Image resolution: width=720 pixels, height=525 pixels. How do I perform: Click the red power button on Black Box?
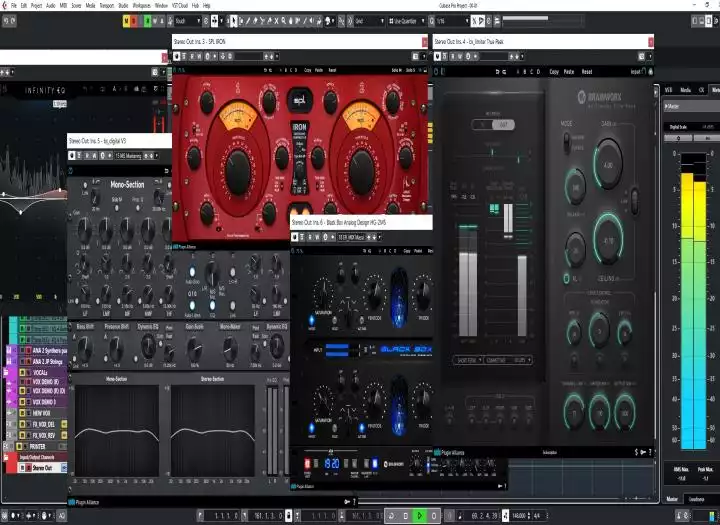307,463
